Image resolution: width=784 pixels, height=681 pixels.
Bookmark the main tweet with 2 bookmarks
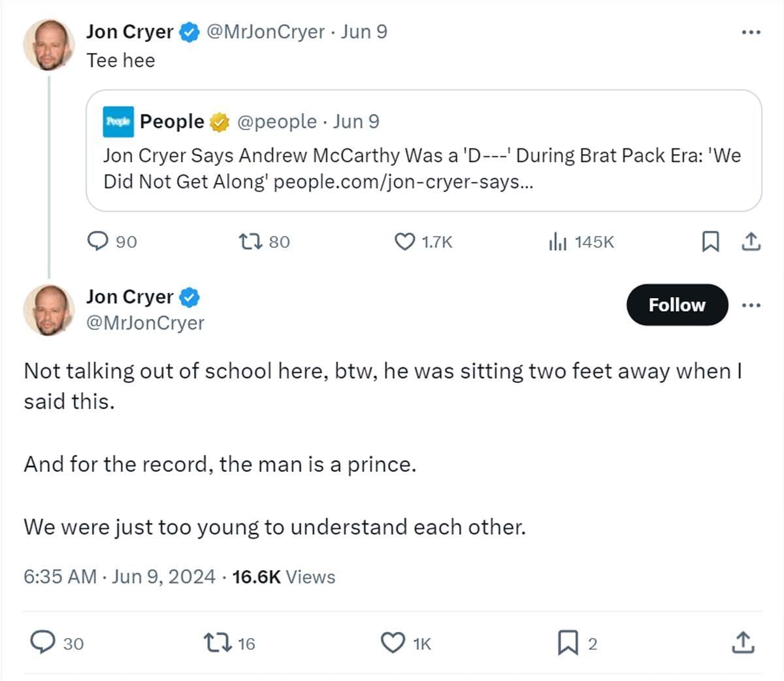click(x=567, y=643)
